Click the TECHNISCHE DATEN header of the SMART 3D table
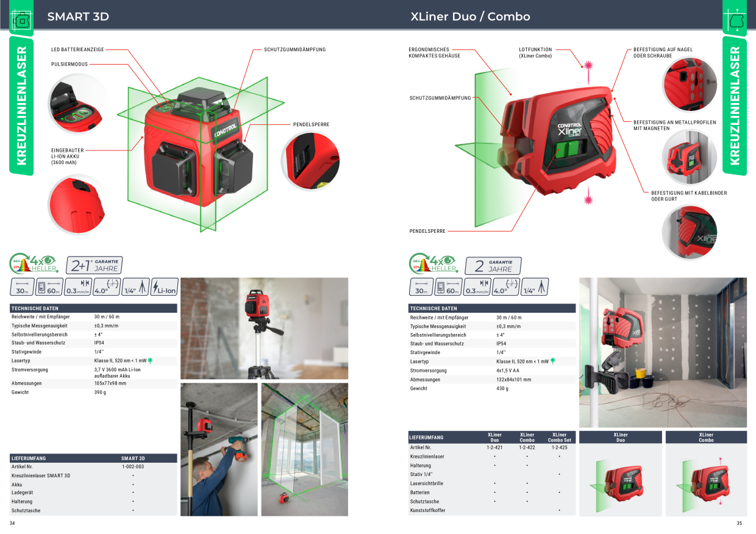756x534 pixels. [93, 308]
